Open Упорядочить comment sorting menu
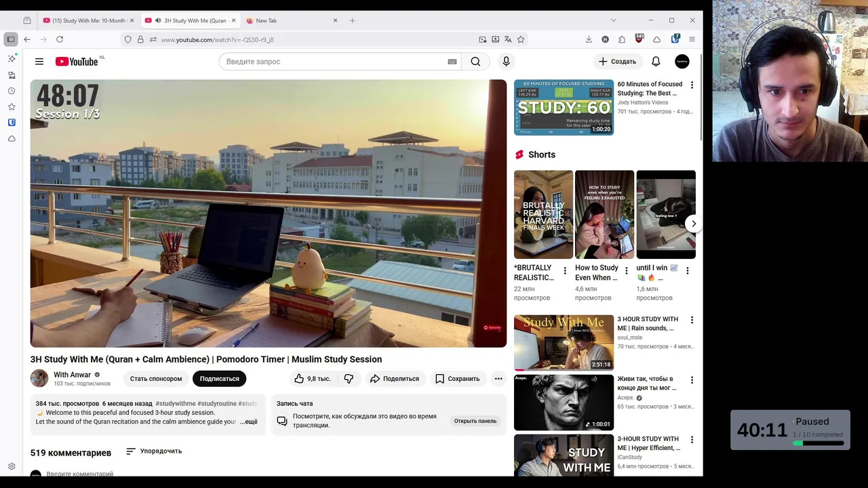The image size is (868, 488). 154,451
